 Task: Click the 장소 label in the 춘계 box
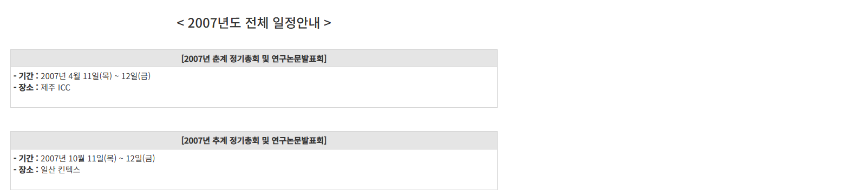(26, 87)
